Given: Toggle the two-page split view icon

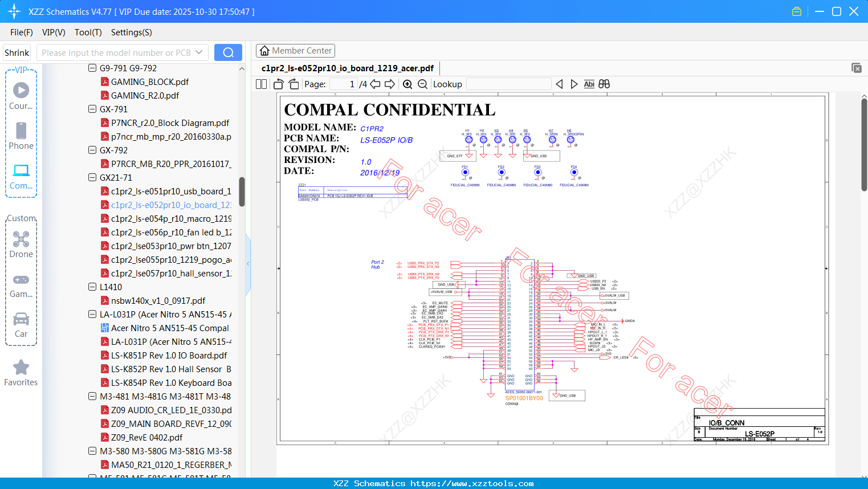Looking at the screenshot, I should pyautogui.click(x=261, y=84).
